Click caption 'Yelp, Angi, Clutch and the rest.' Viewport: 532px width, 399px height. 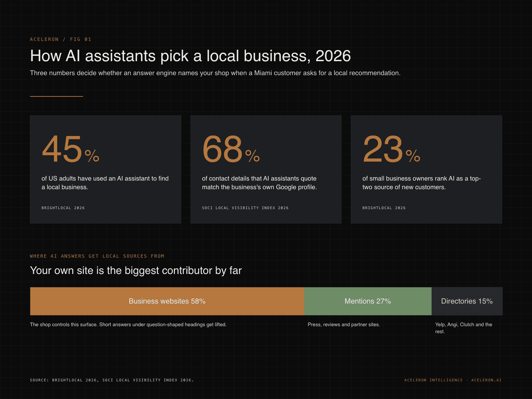[464, 328]
